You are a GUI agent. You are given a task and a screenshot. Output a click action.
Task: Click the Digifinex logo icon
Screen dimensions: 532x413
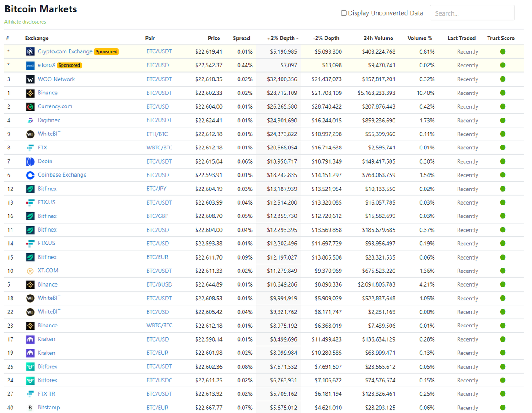click(30, 121)
